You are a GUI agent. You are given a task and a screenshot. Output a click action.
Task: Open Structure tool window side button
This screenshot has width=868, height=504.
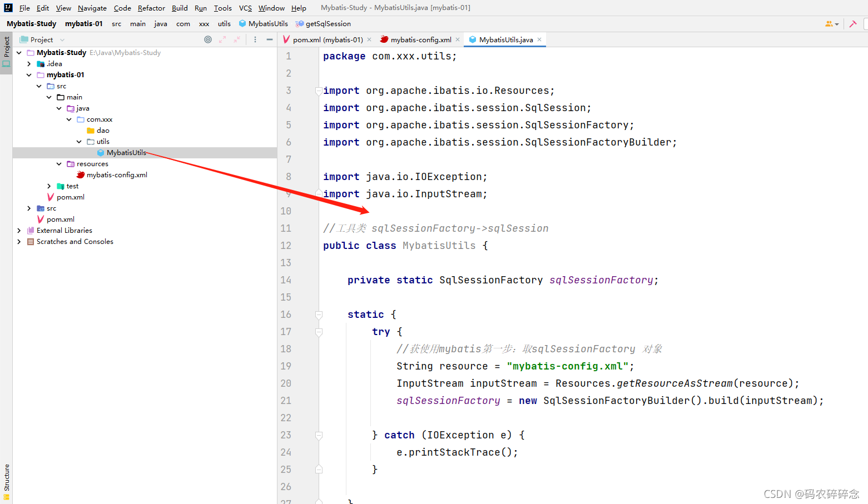pos(6,482)
